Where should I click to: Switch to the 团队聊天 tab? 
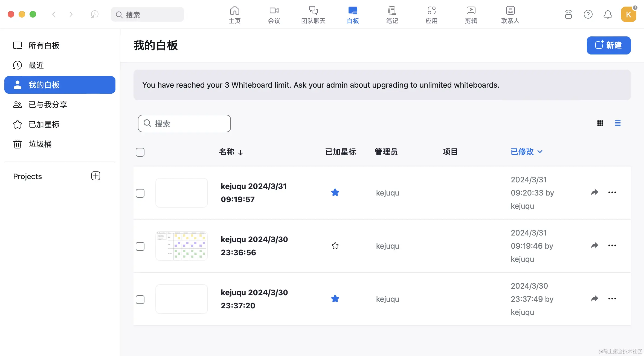click(313, 15)
